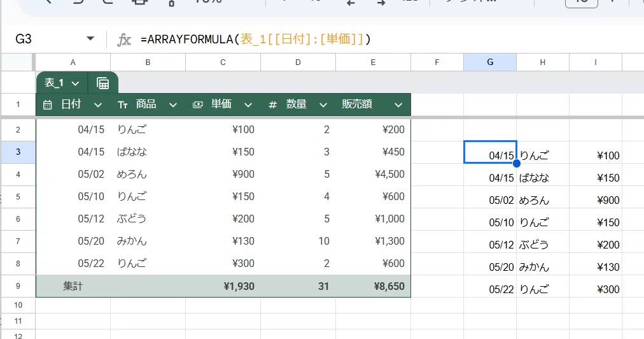Select row 8 header
The image size is (644, 339).
18,263
